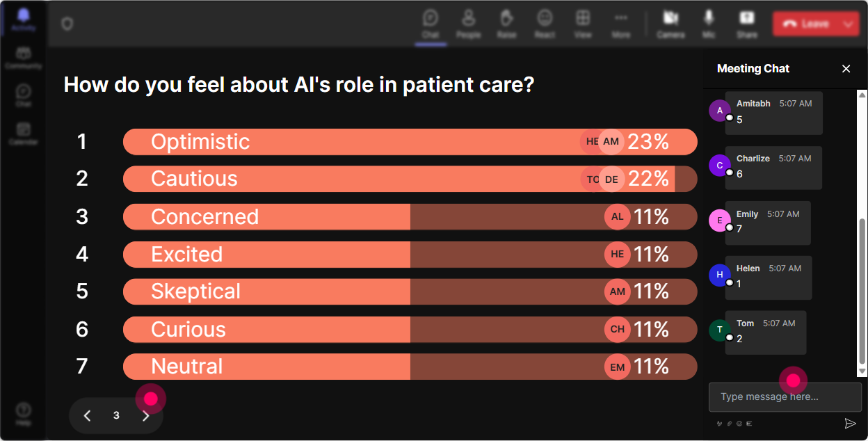Open Calendar in the left sidebar

(x=24, y=133)
